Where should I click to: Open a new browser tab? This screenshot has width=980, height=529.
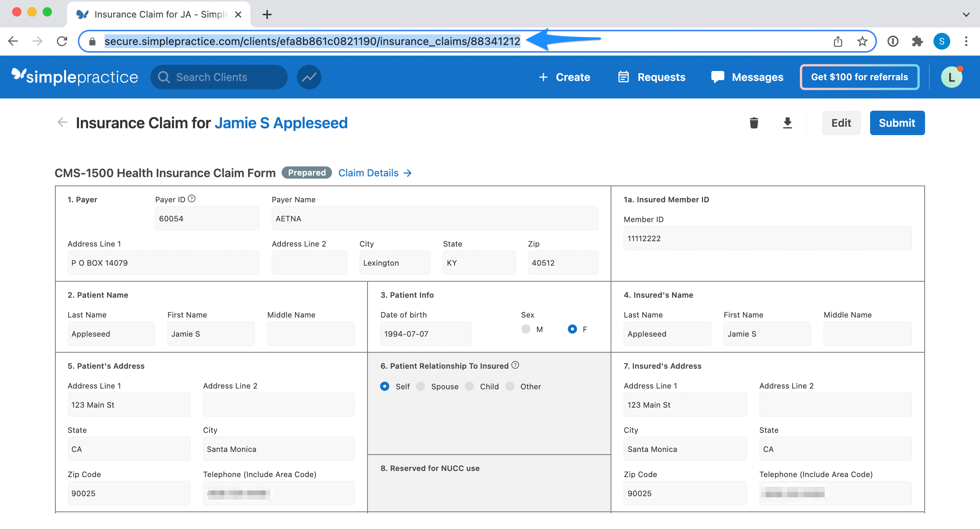tap(267, 15)
